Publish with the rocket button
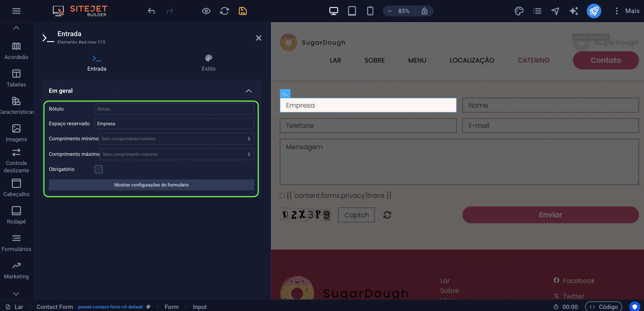 coord(594,11)
